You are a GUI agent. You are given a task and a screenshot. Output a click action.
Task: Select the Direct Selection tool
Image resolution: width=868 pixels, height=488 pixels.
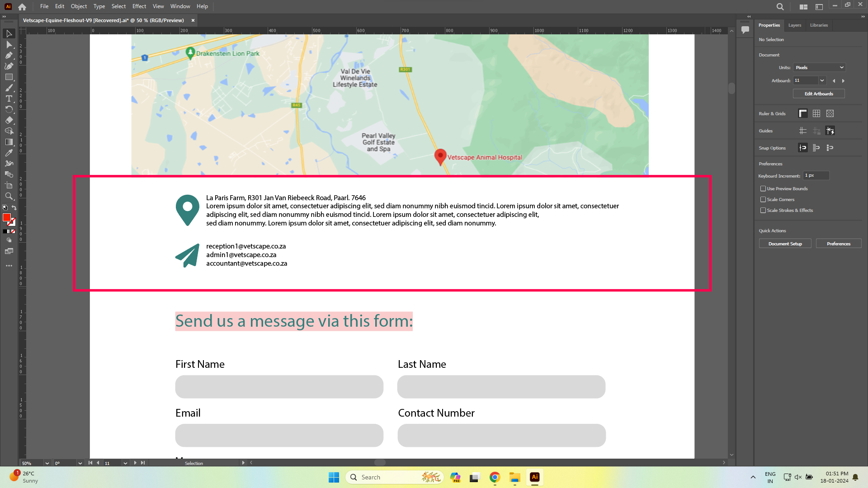coord(9,45)
